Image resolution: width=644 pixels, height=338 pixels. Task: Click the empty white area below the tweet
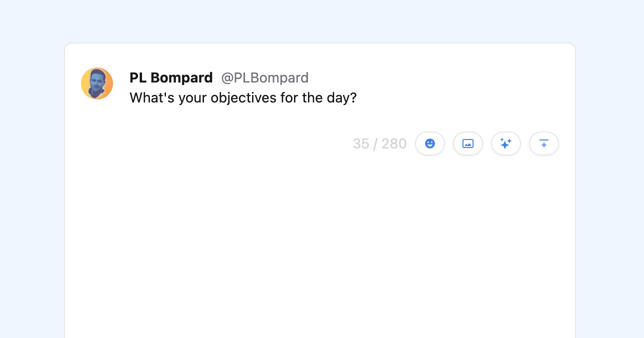[320, 240]
